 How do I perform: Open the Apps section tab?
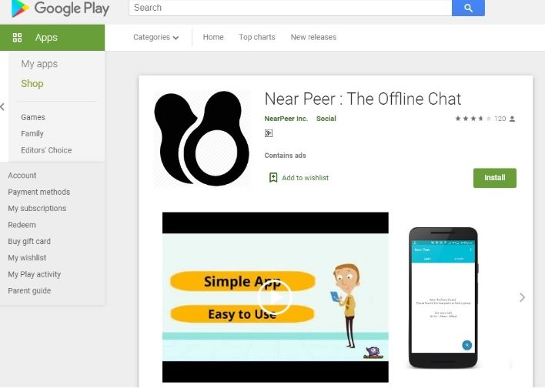click(52, 38)
